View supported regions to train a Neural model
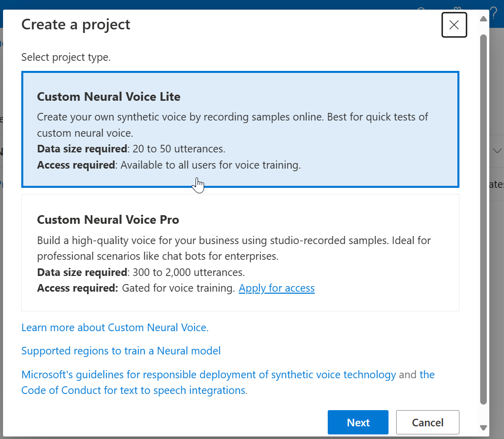The image size is (504, 439). (x=121, y=350)
